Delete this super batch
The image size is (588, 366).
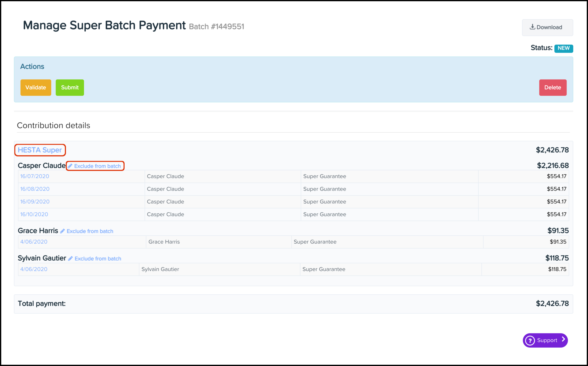tap(552, 87)
